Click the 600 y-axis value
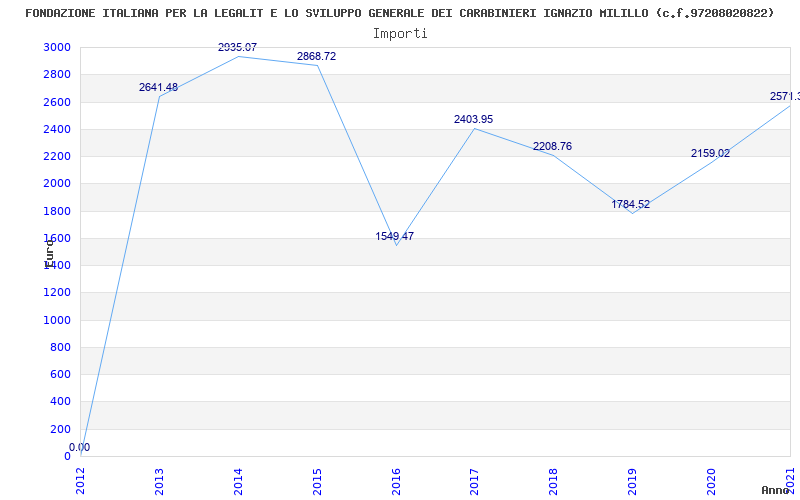 tap(60, 374)
